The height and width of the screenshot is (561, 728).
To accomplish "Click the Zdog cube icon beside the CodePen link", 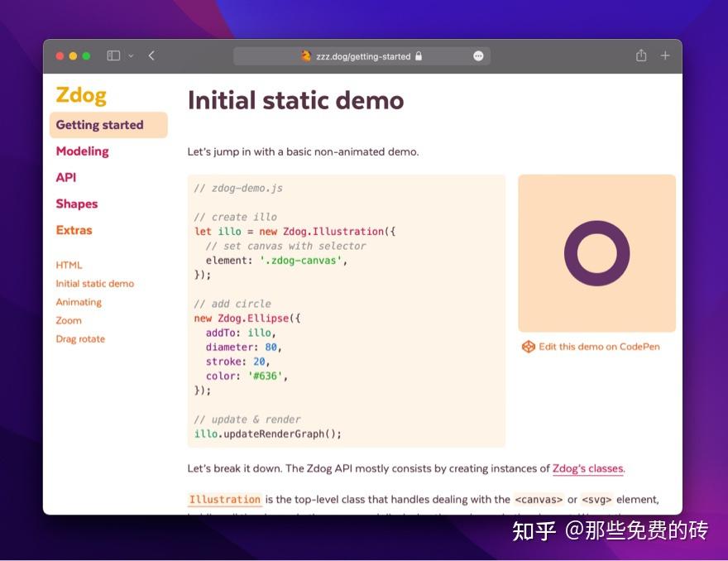I will pyautogui.click(x=529, y=347).
